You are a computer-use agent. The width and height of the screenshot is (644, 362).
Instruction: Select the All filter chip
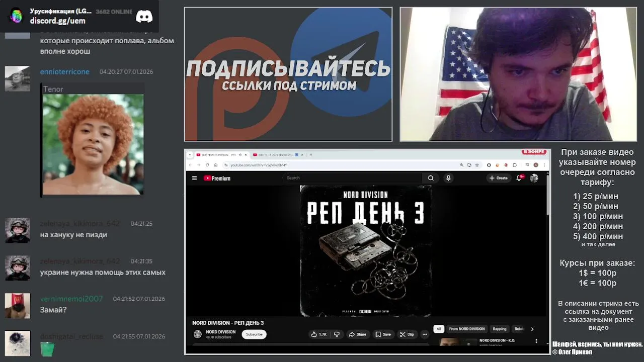tap(438, 329)
